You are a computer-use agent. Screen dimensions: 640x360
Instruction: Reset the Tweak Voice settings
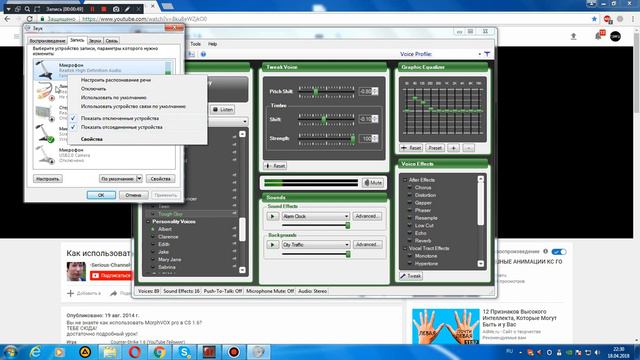(276, 166)
